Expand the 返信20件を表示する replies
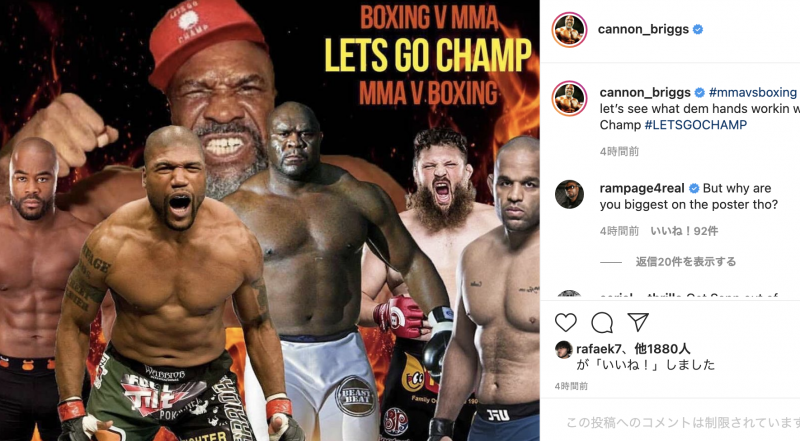This screenshot has height=441, width=800. (x=686, y=262)
